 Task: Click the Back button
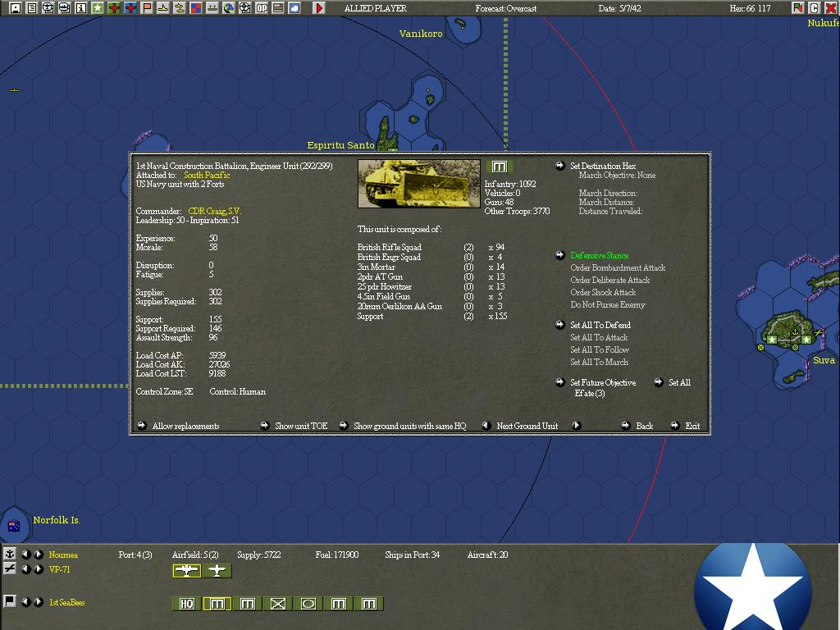(x=645, y=427)
